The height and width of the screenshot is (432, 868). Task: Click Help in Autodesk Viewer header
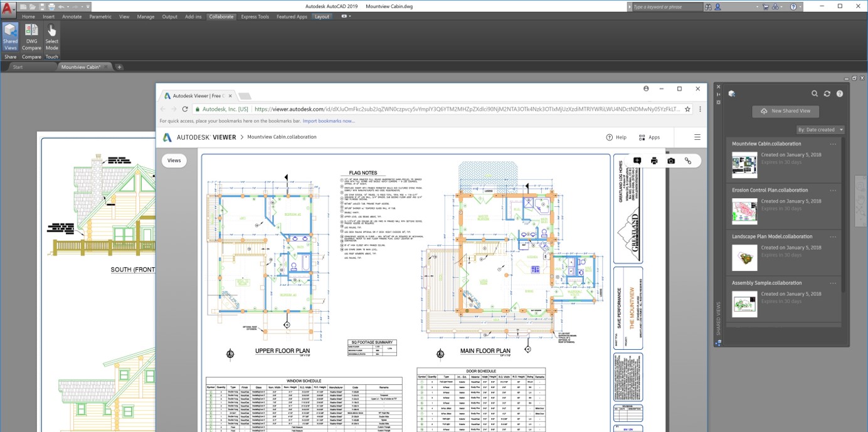coord(616,137)
